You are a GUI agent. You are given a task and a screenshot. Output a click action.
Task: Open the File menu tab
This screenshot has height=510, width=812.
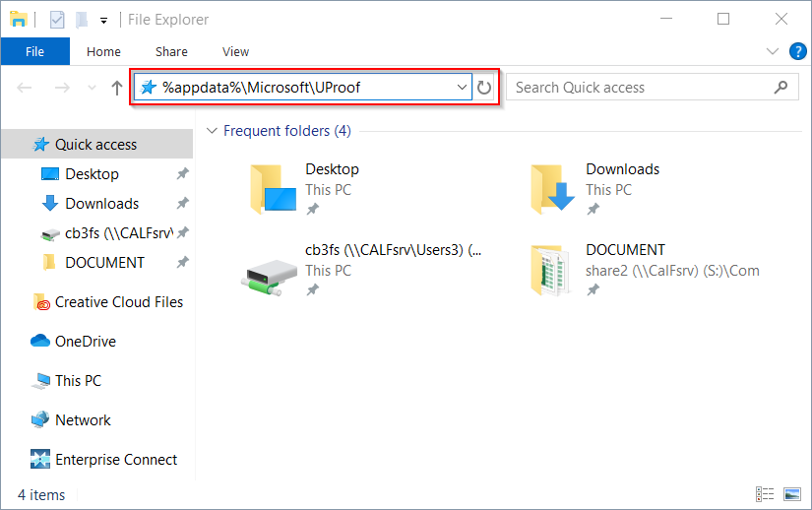coord(35,52)
